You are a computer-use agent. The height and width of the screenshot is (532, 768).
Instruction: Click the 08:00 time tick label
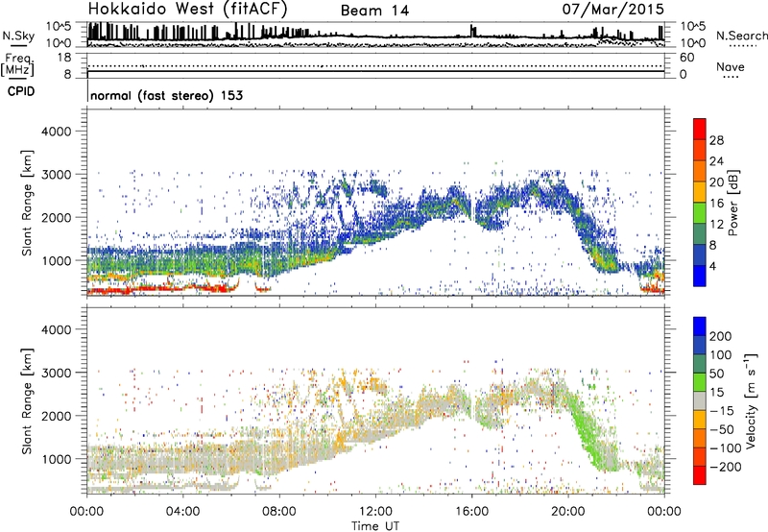coord(279,512)
